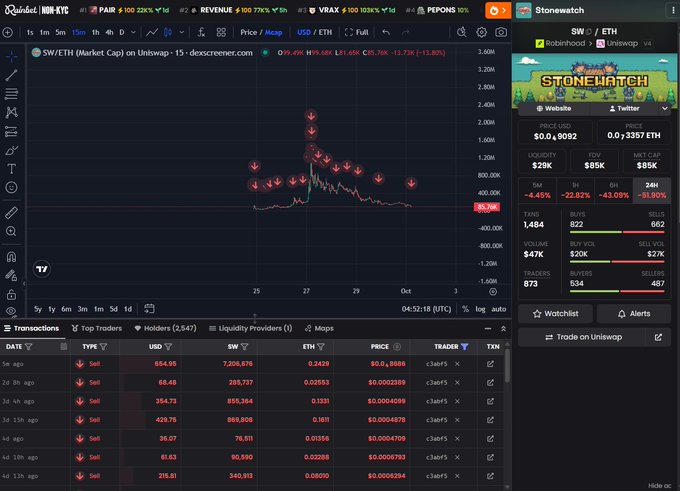This screenshot has height=491, width=680.
Task: Remove trader filter on the 68.48 row
Action: click(457, 383)
